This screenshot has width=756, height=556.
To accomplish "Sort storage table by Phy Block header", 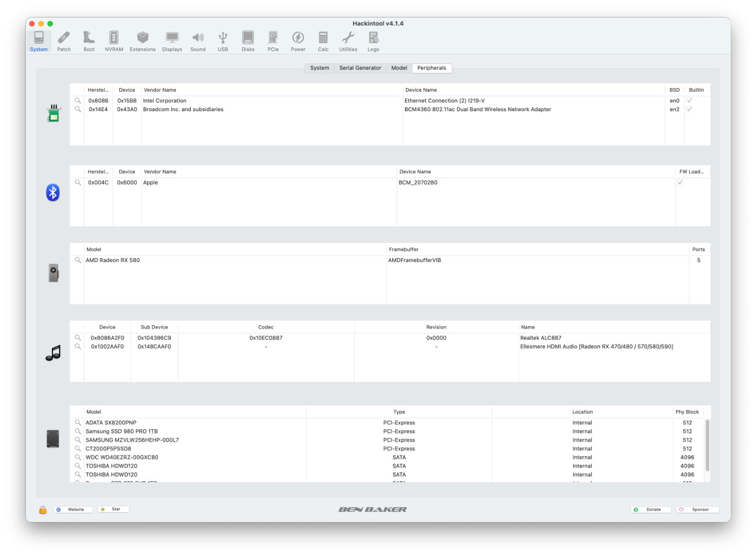I will click(688, 412).
